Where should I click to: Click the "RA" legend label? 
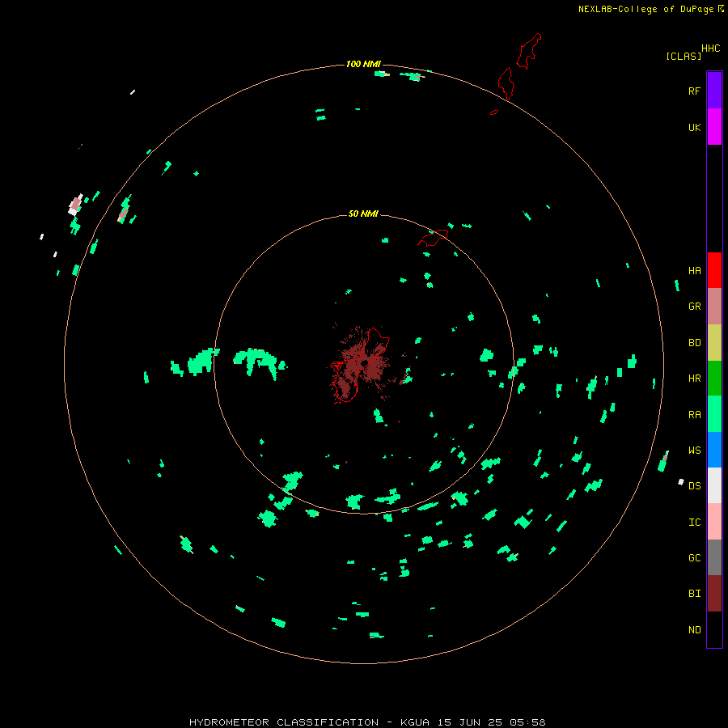pos(694,415)
